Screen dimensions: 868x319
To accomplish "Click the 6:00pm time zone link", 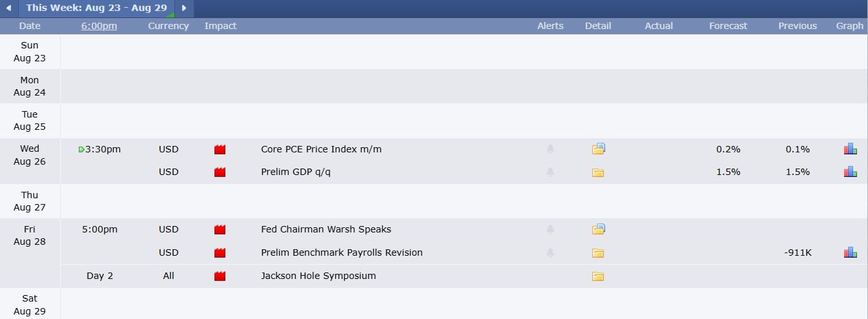I will click(x=99, y=26).
